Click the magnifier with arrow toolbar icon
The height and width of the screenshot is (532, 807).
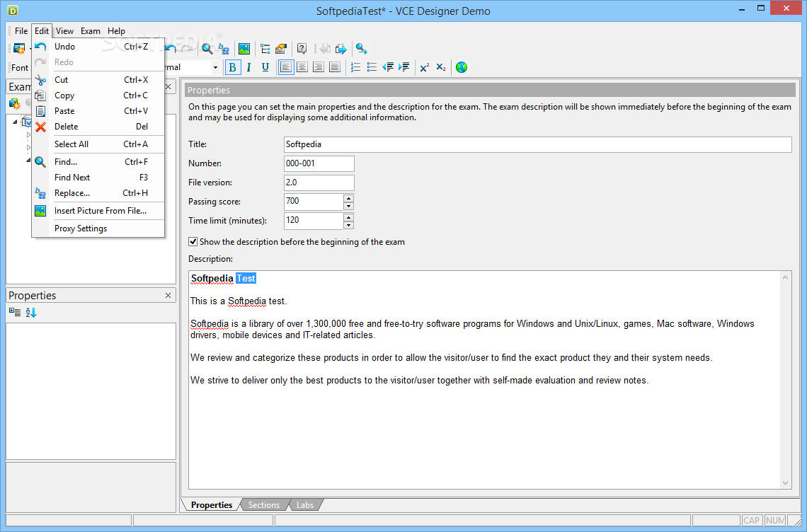[x=361, y=49]
